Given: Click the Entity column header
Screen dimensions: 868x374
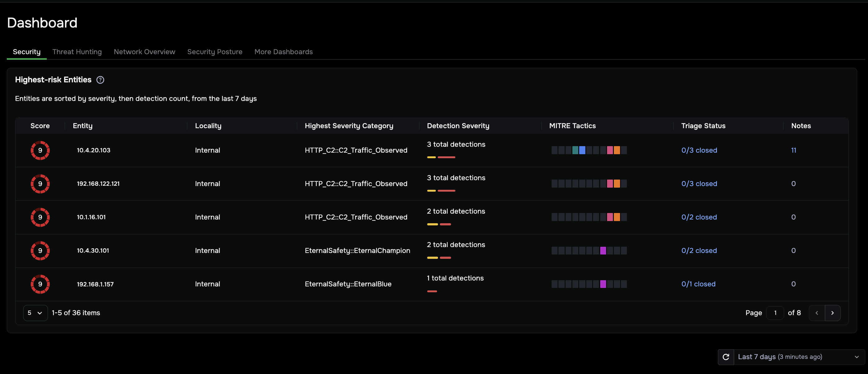Looking at the screenshot, I should click(83, 126).
